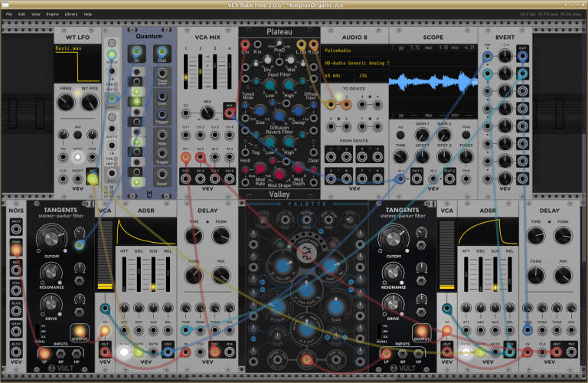Click the VCA MIX channel 2 level slider
This screenshot has height=383, width=588.
click(201, 72)
